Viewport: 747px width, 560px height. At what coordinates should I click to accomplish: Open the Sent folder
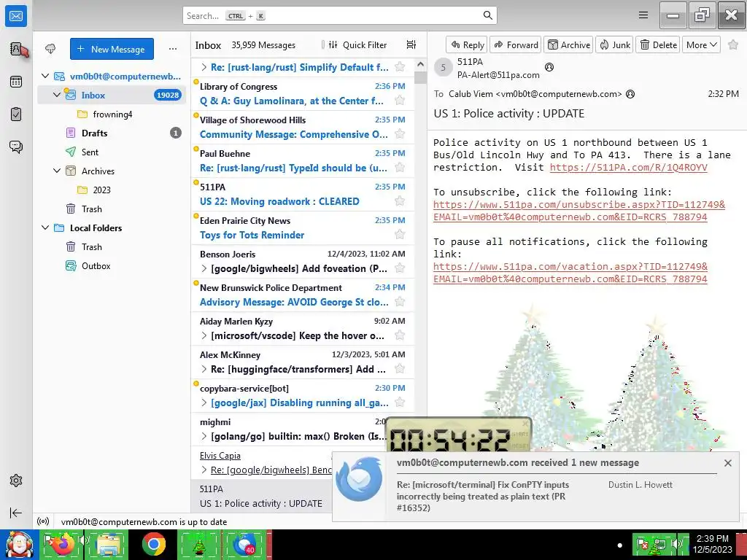(x=112, y=152)
